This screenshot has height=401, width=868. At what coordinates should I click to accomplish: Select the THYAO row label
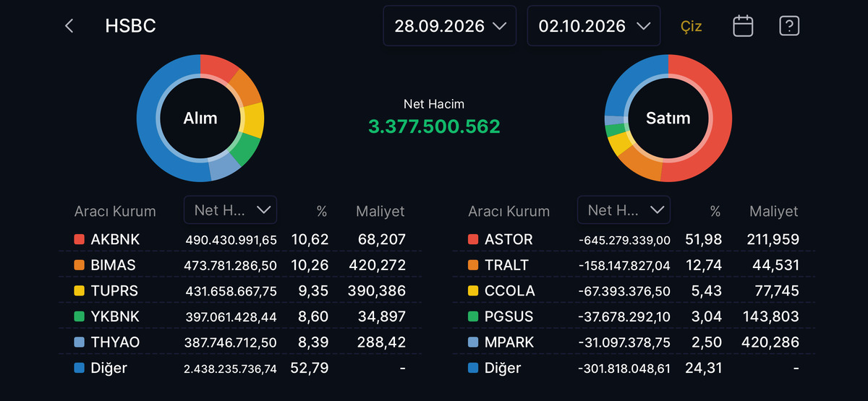point(115,342)
